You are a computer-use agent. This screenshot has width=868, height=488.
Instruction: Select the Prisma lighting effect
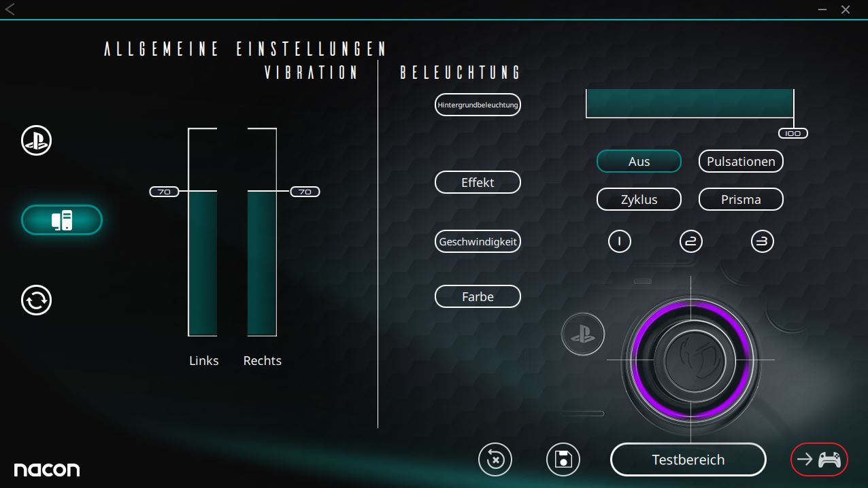tap(741, 200)
